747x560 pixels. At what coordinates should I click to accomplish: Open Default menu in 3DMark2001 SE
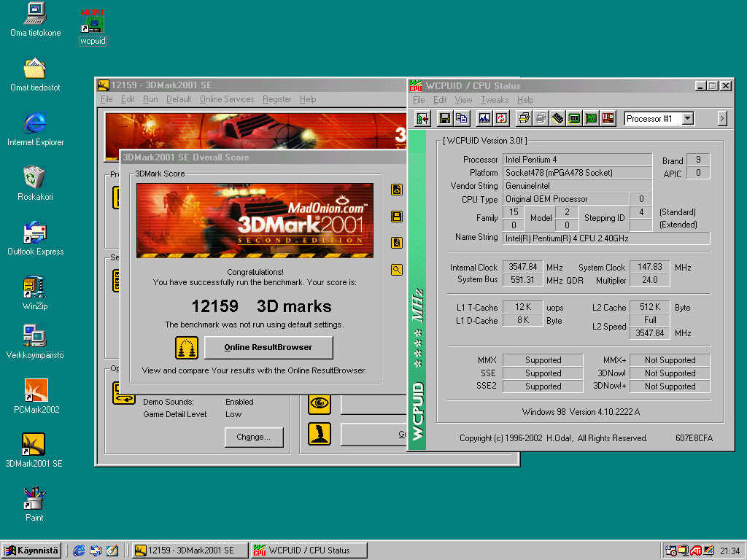179,99
